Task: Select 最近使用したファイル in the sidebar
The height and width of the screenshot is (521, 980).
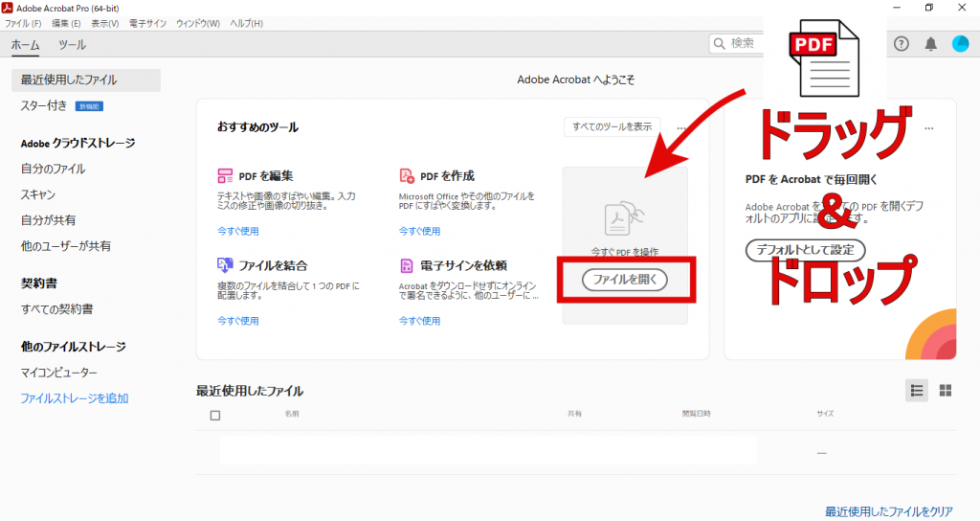Action: point(85,80)
